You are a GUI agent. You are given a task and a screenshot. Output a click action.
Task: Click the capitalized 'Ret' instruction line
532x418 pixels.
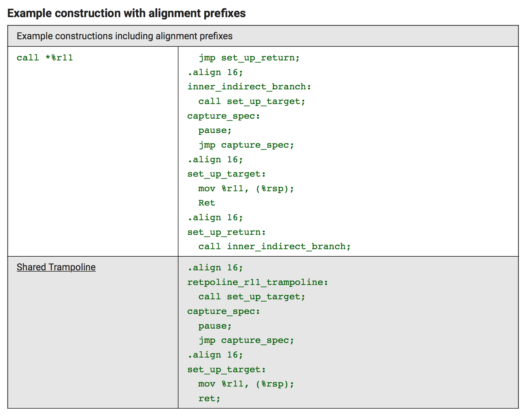[x=207, y=203]
